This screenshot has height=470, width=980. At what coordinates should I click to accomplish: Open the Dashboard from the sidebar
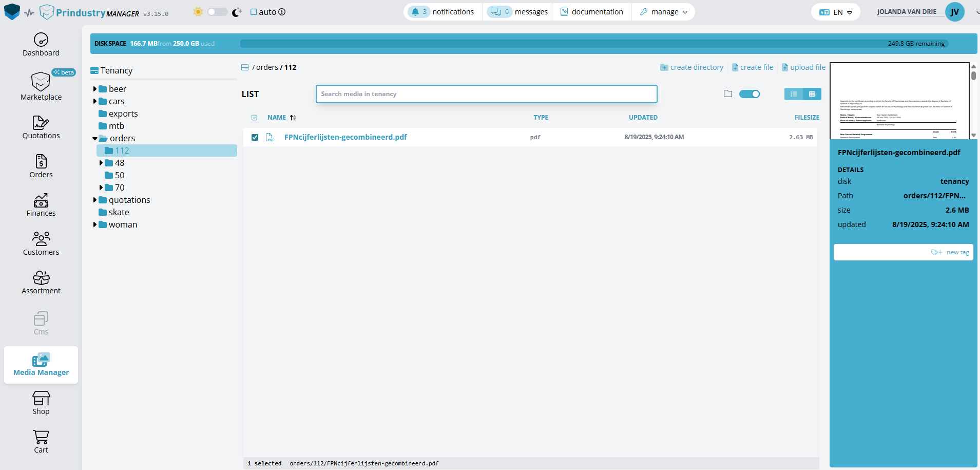click(x=41, y=45)
